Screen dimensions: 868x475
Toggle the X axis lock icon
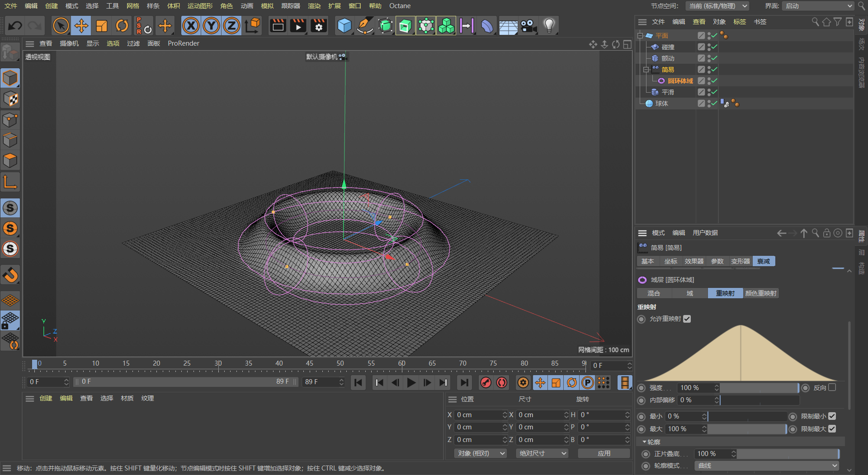(x=191, y=26)
